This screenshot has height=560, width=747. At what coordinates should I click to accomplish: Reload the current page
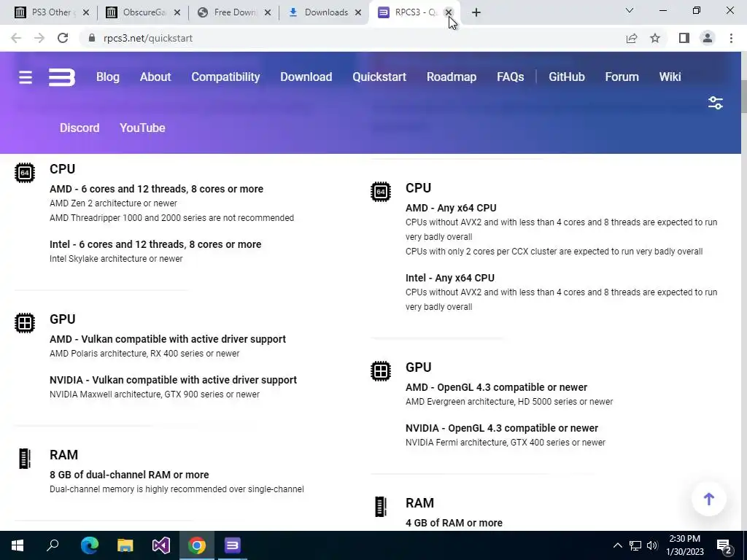point(63,38)
